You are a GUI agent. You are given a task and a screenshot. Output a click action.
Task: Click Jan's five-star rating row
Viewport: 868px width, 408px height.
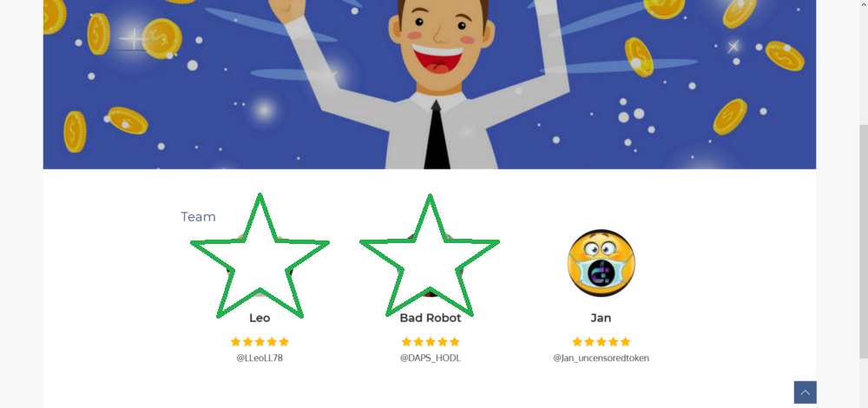tap(602, 341)
